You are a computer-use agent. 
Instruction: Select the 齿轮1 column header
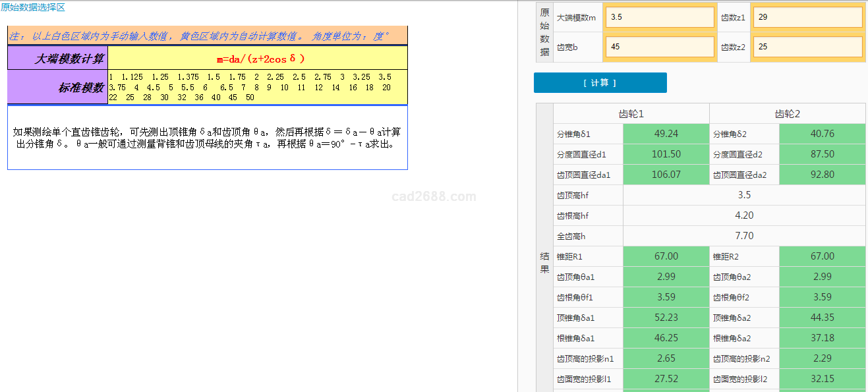(631, 114)
